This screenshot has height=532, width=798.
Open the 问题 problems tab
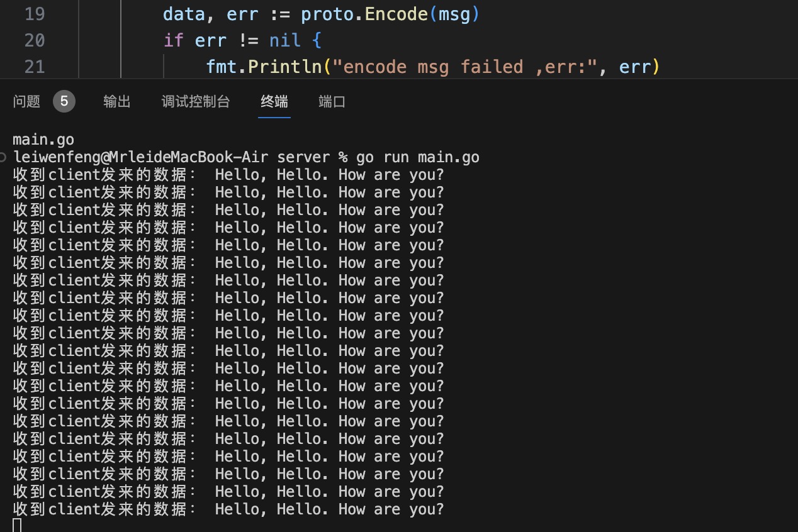[26, 101]
